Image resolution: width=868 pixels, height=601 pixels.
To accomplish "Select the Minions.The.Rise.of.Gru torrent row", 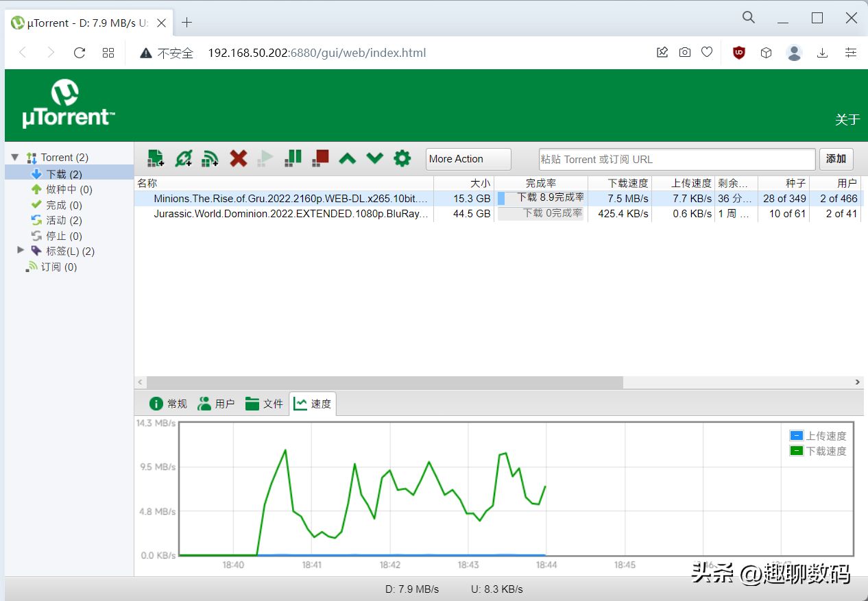I will coord(498,199).
